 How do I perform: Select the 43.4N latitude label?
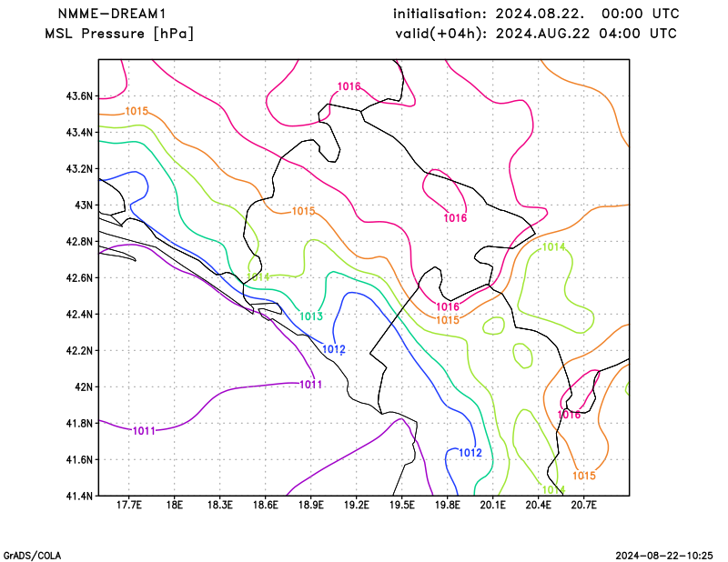pos(79,132)
